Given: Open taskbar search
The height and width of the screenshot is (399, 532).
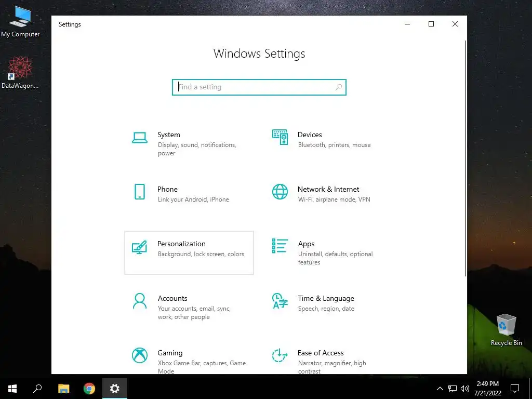Looking at the screenshot, I should [37, 389].
